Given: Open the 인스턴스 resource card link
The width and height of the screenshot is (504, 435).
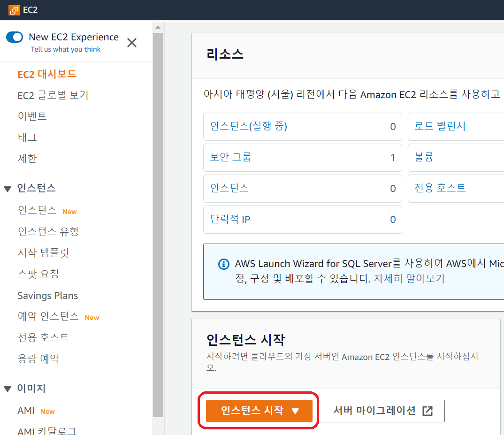Looking at the screenshot, I should tap(229, 188).
